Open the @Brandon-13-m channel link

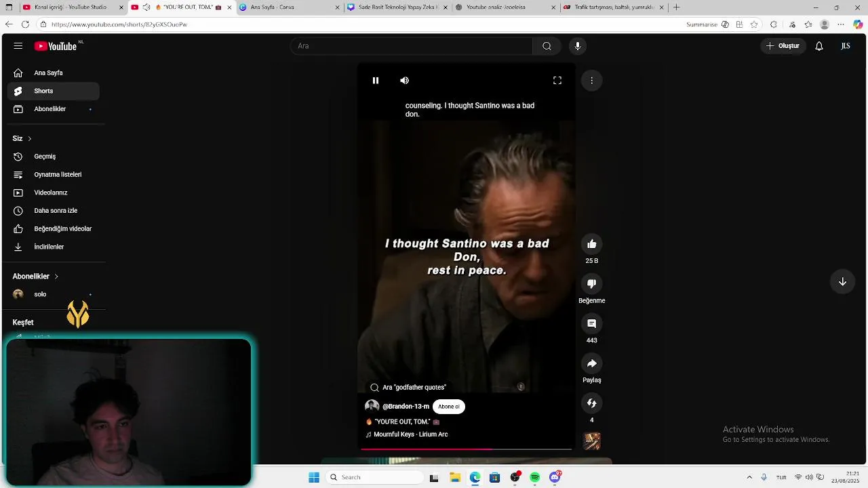[406, 407]
